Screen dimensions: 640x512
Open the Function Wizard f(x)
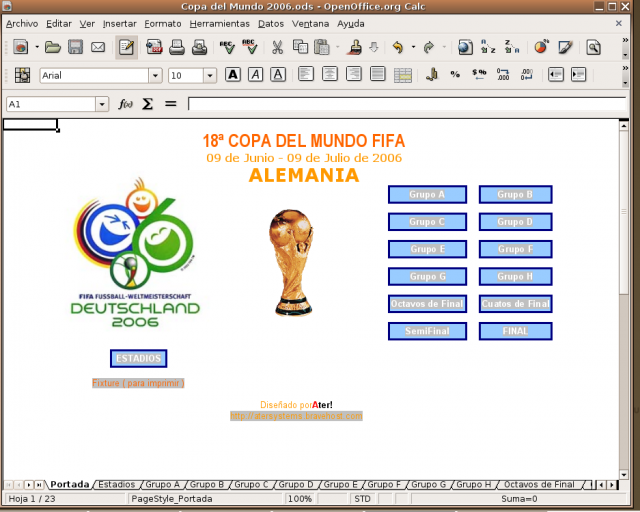pos(125,104)
